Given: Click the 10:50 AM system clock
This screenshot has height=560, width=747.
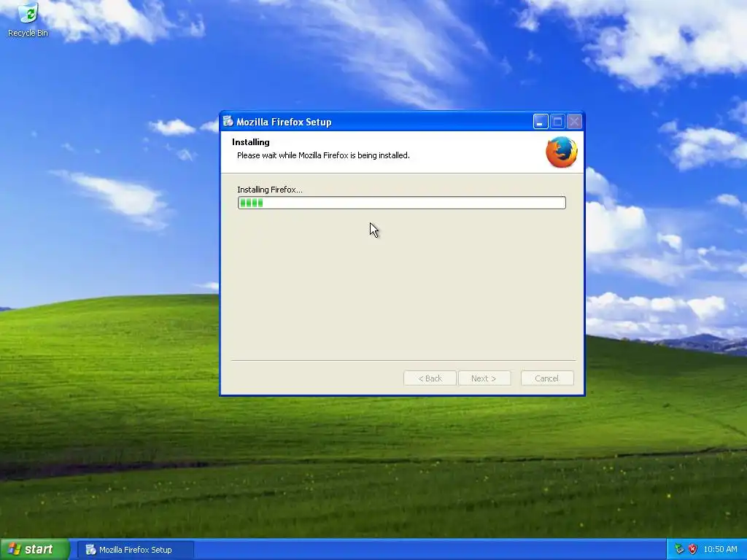Looking at the screenshot, I should pyautogui.click(x=720, y=550).
